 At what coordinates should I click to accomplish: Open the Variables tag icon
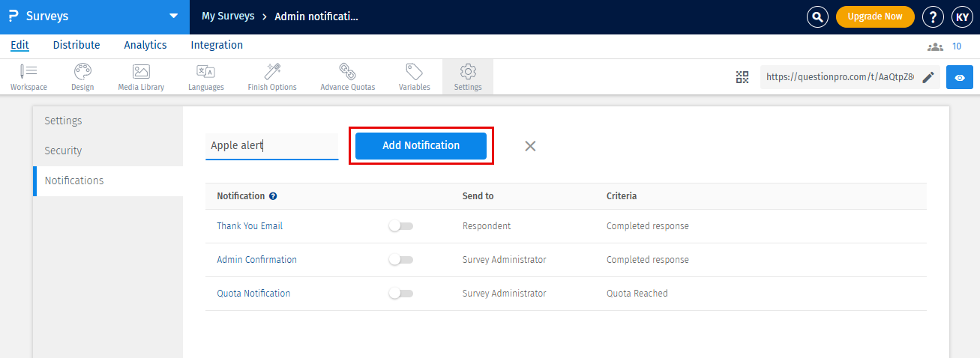414,72
